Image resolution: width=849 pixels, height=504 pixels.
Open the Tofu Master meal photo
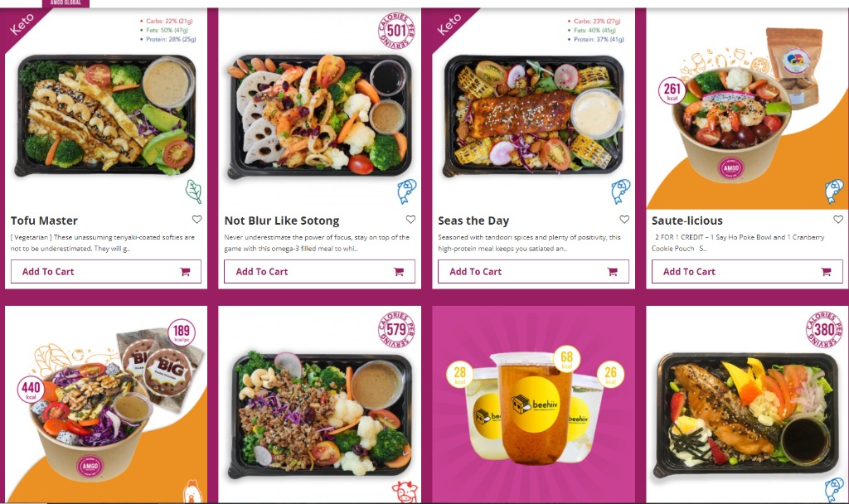pyautogui.click(x=106, y=115)
